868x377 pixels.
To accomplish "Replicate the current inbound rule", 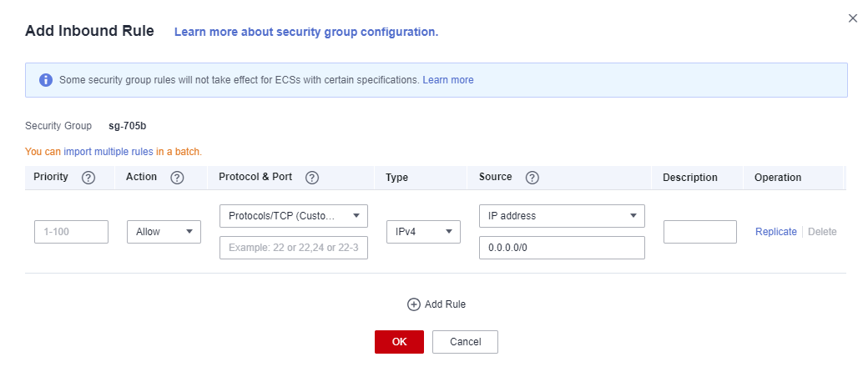I will (776, 232).
